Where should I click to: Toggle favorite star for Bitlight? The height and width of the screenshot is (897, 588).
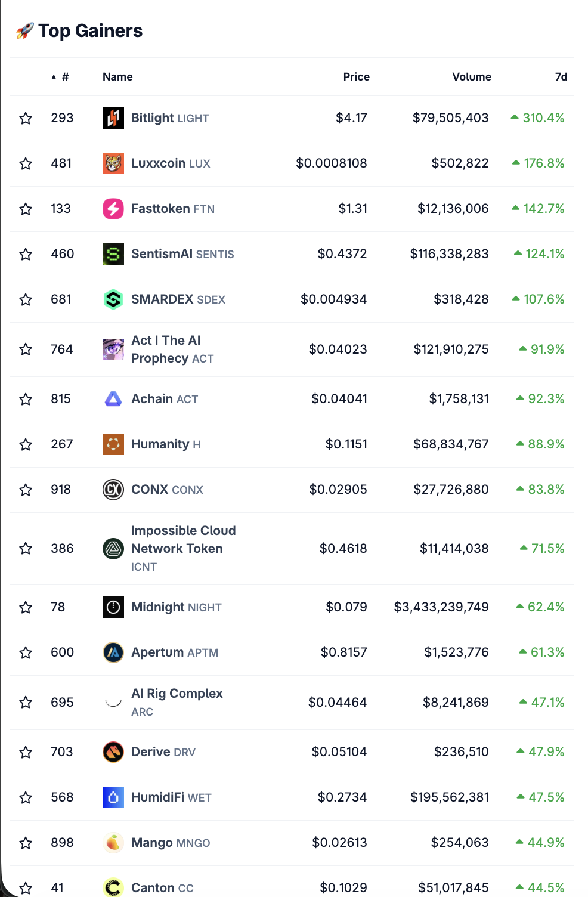[26, 118]
